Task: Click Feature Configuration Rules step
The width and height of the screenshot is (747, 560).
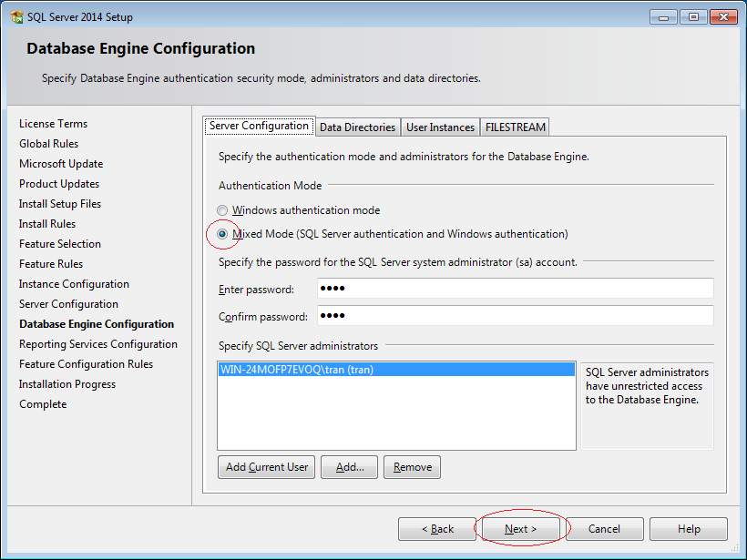Action: tap(87, 364)
